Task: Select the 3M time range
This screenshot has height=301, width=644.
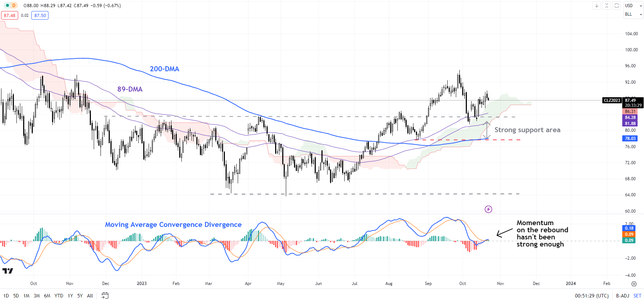Action: click(37, 296)
